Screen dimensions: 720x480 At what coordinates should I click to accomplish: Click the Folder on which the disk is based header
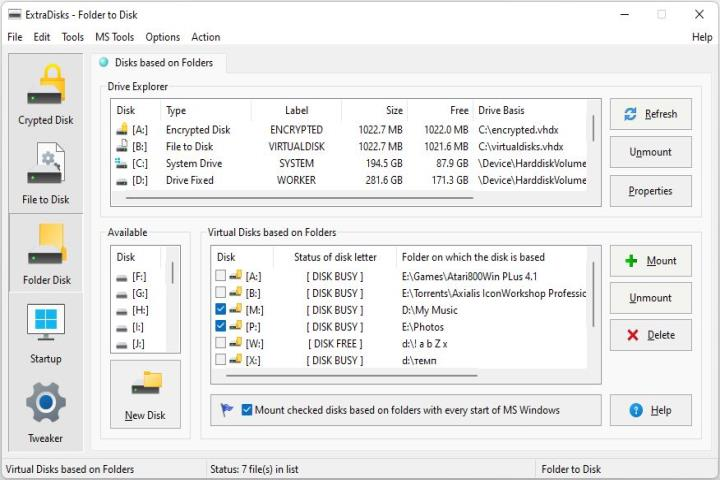pos(491,257)
